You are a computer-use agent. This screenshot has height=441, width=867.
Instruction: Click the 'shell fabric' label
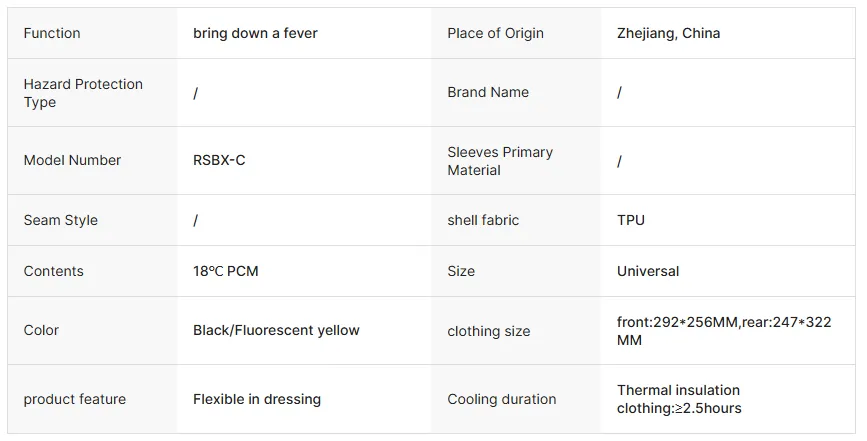tap(483, 220)
